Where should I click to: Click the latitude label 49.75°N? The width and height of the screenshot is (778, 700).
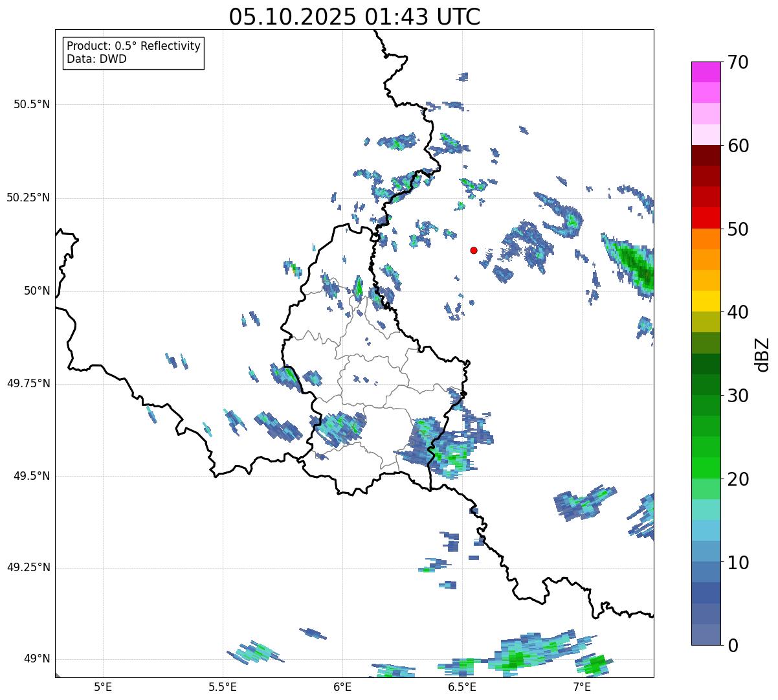coord(28,383)
